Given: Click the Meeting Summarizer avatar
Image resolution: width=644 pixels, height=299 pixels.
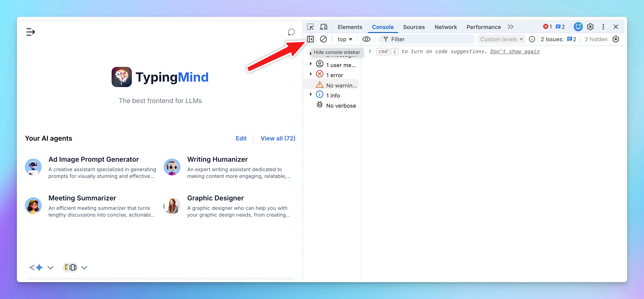Looking at the screenshot, I should point(33,206).
